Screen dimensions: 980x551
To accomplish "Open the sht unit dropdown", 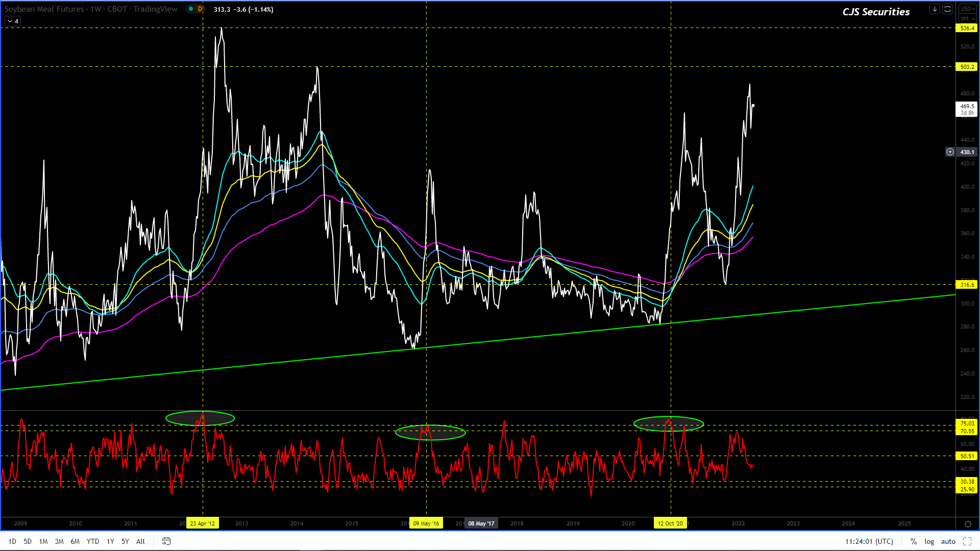I will pyautogui.click(x=967, y=18).
